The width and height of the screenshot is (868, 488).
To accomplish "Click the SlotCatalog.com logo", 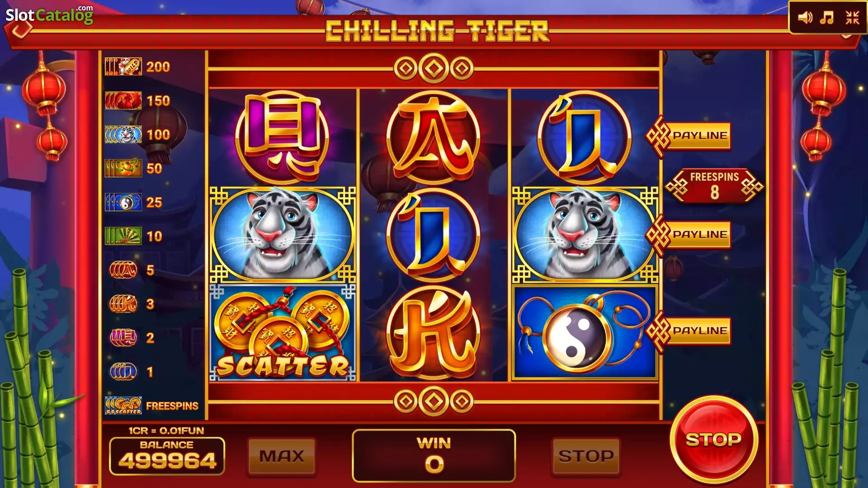I will (49, 15).
